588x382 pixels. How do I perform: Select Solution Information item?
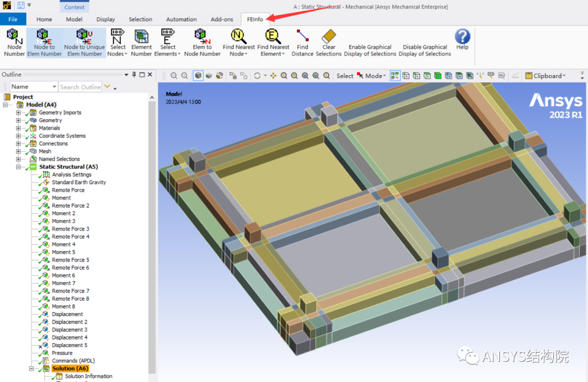coord(89,377)
